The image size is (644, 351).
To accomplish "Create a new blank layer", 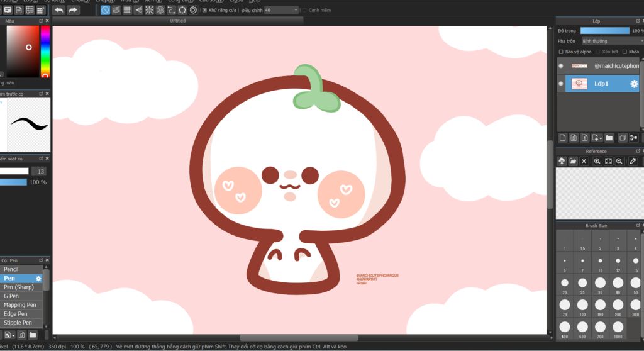I will pos(563,138).
